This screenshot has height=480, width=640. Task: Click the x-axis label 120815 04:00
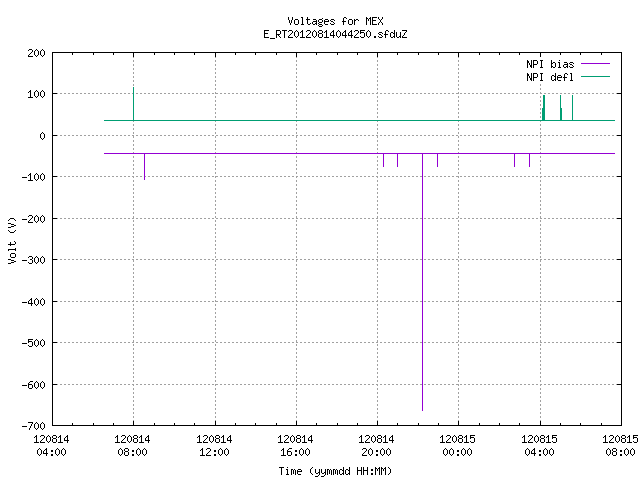[540, 446]
